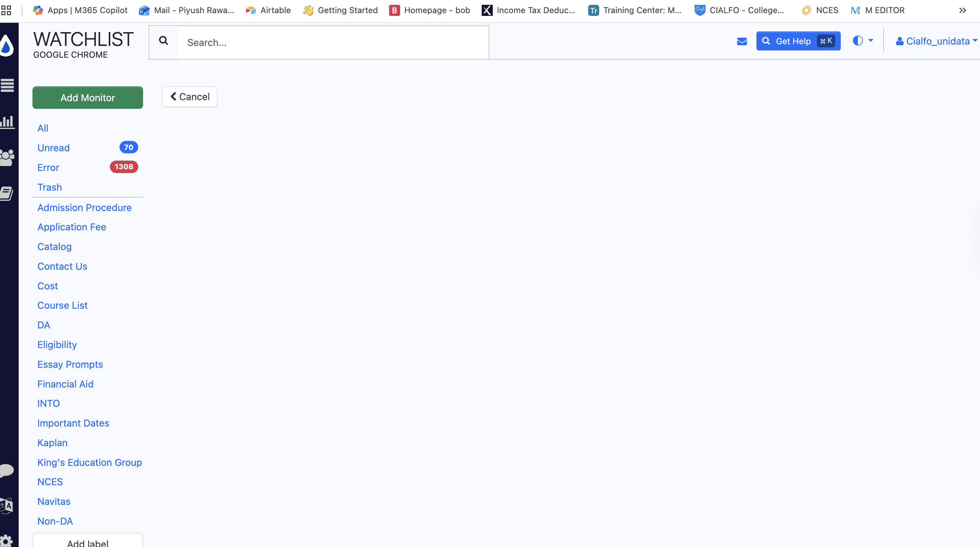Viewport: 980px width, 547px height.
Task: Click the Get Help button
Action: 798,41
